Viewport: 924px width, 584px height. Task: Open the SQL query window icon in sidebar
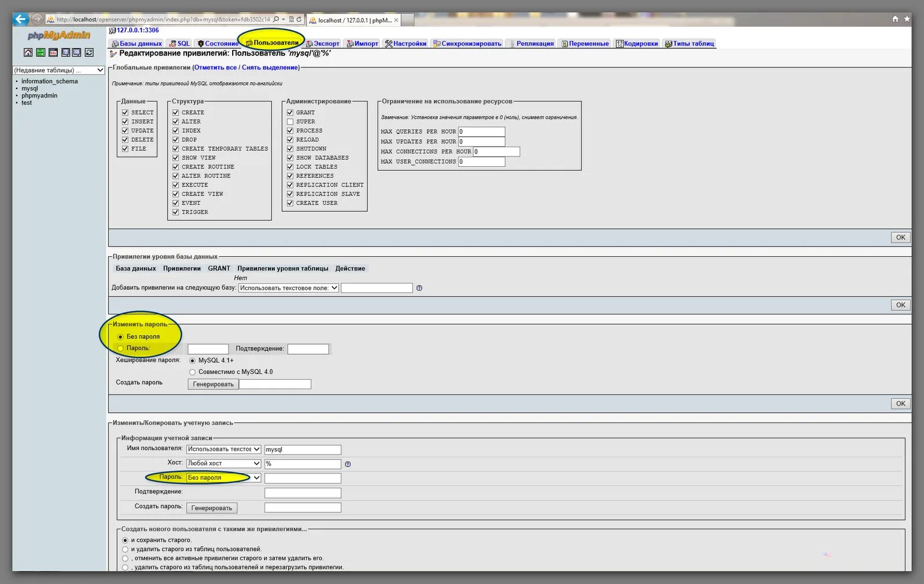coord(53,53)
